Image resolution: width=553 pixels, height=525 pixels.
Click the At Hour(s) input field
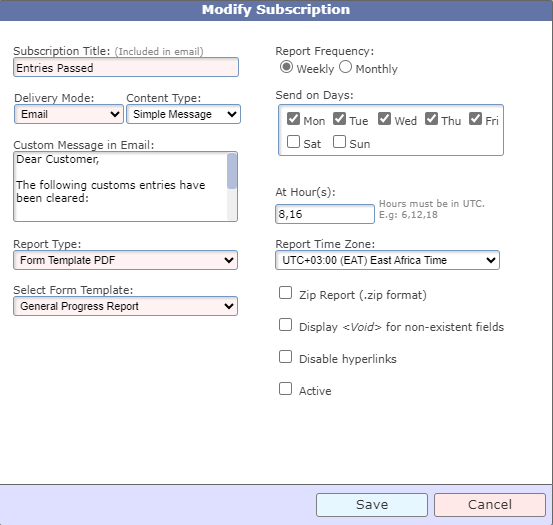coord(325,214)
